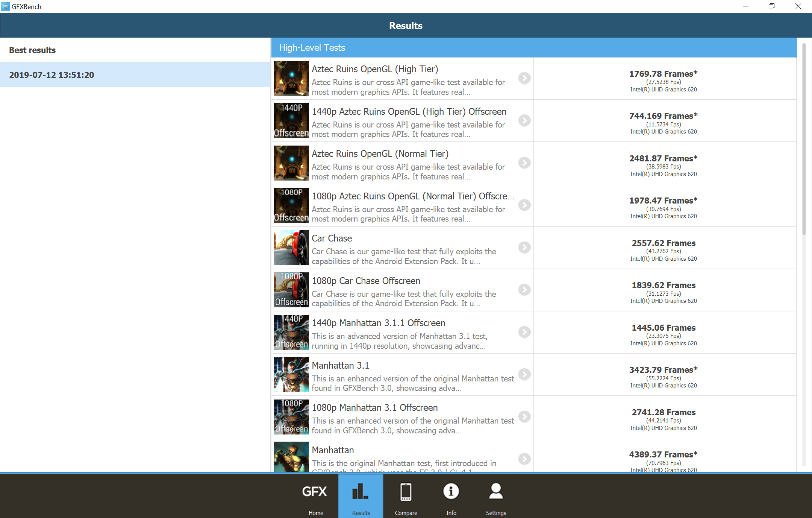Viewport: 812px width, 518px height.
Task: Open the Aztec Ruins OpenGL (Normal Tier) title
Action: pos(380,154)
